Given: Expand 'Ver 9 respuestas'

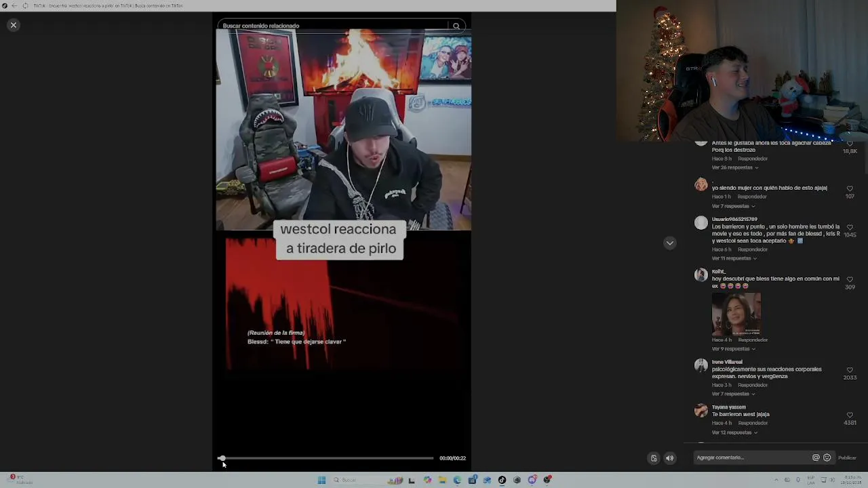Looking at the screenshot, I should [x=733, y=348].
